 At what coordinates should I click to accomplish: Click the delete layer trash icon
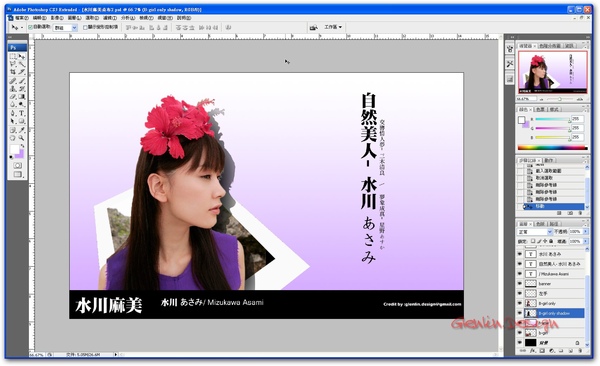coord(580,351)
